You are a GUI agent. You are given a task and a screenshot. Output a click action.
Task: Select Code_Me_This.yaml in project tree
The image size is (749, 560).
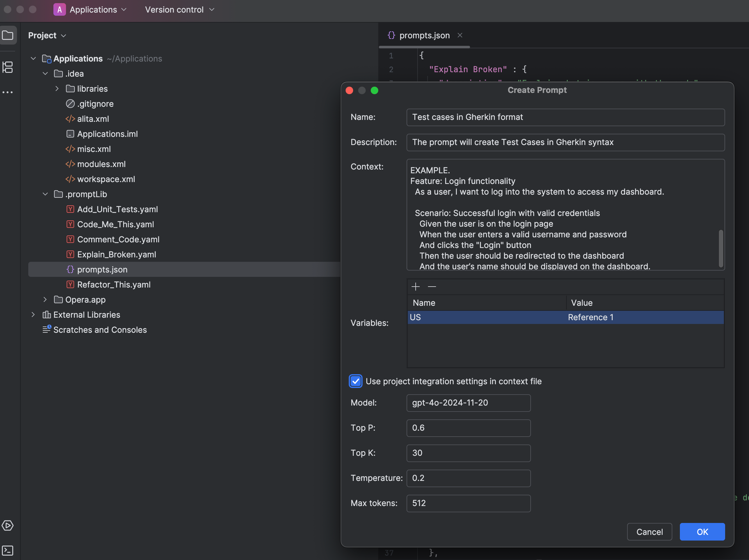coord(116,224)
